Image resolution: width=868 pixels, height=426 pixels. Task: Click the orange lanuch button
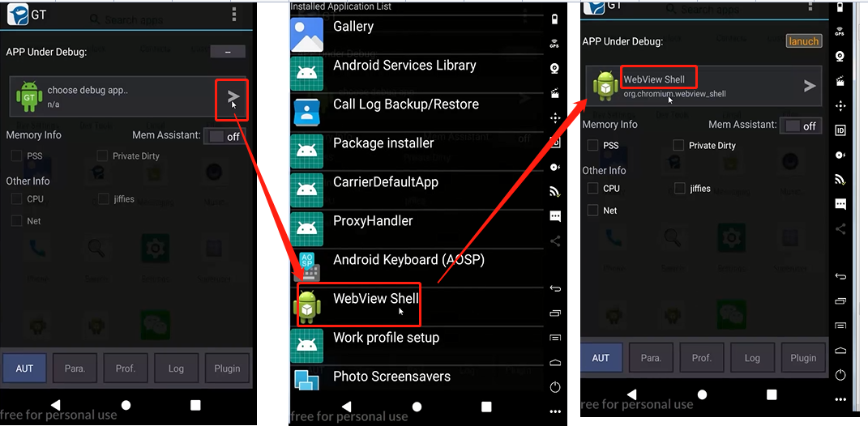pyautogui.click(x=804, y=41)
